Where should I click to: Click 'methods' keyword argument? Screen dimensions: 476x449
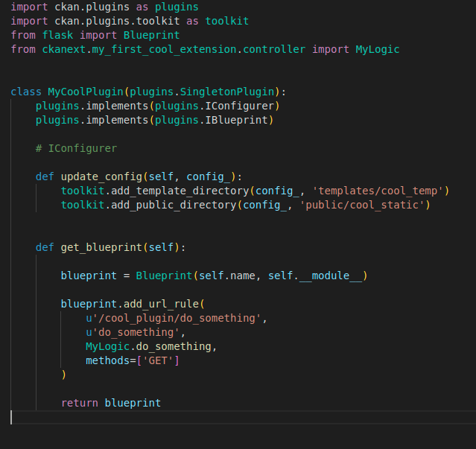pos(108,360)
